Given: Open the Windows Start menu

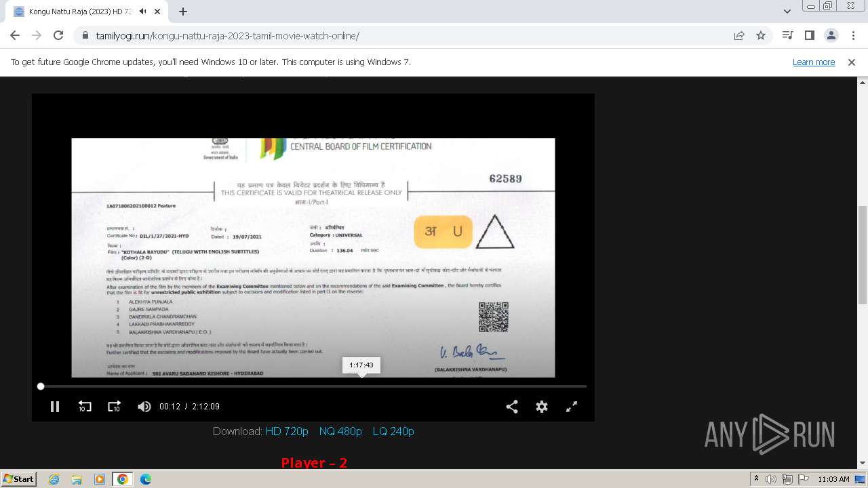Looking at the screenshot, I should 19,479.
